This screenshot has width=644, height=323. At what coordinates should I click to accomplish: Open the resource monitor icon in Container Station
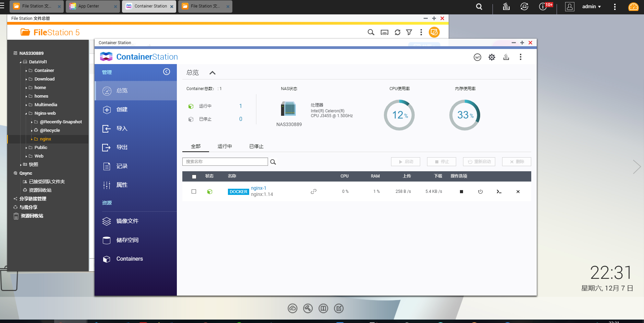(x=506, y=57)
